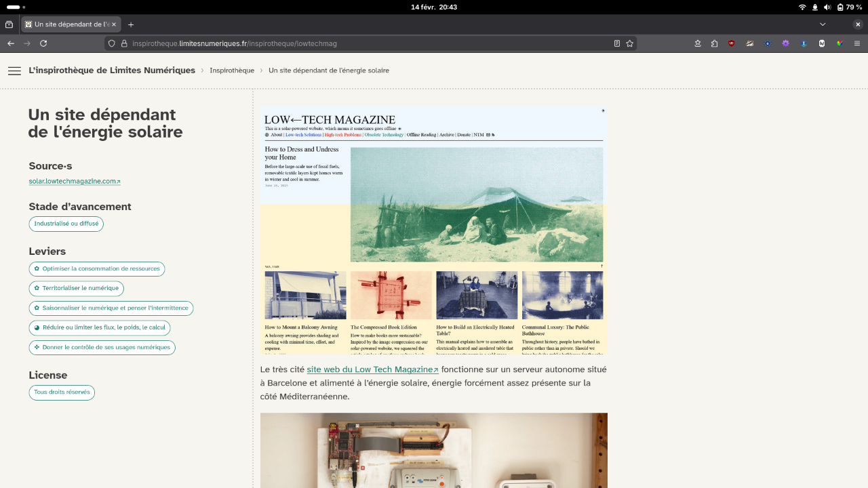Click the solar server hardware photo
Screen dimensions: 868x488
tap(434, 451)
